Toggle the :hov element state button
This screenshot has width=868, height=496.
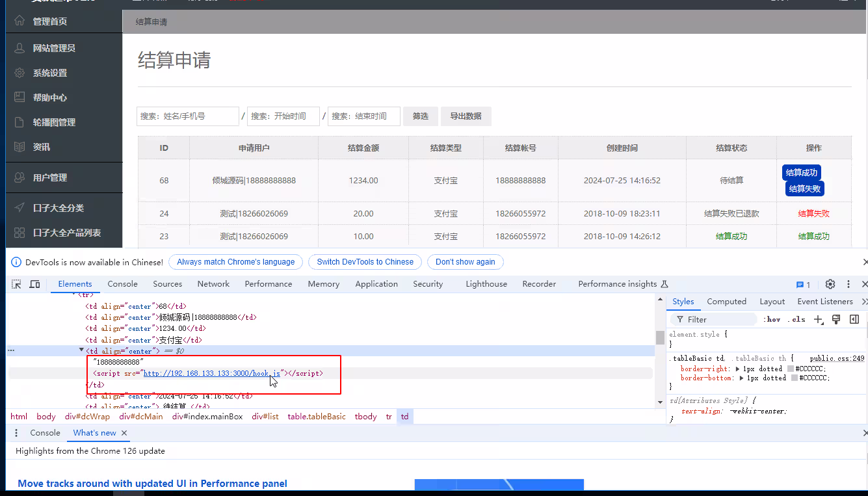tap(772, 319)
